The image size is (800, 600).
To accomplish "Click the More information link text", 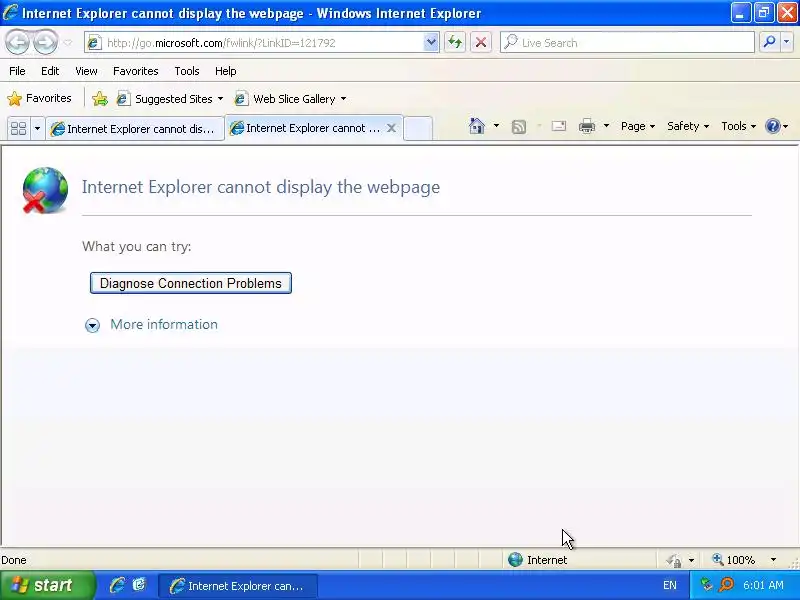I will 164,324.
